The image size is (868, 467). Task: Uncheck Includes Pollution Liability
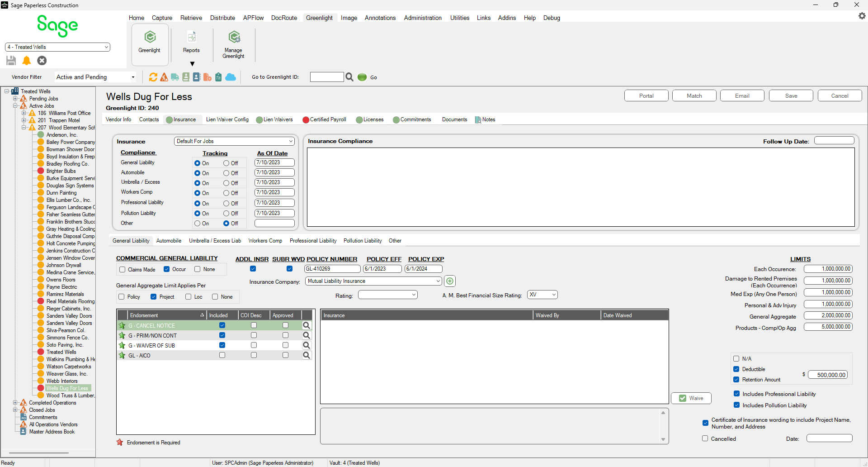(736, 405)
